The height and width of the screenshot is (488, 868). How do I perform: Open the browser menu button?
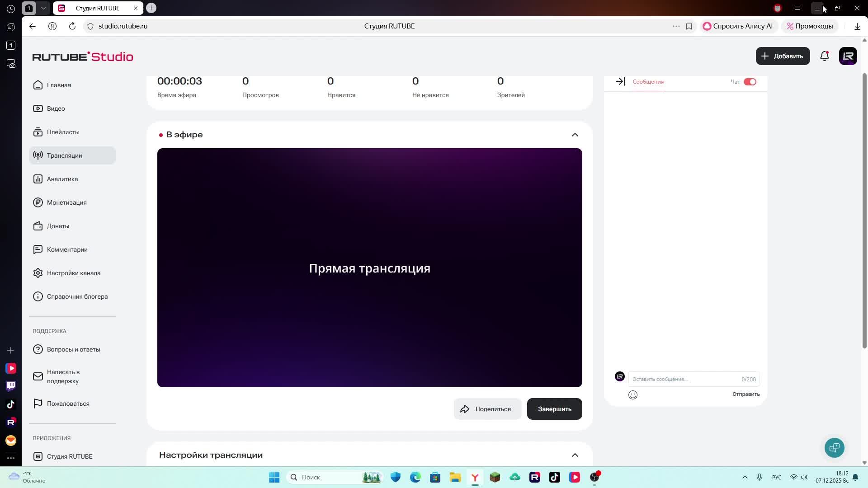797,8
